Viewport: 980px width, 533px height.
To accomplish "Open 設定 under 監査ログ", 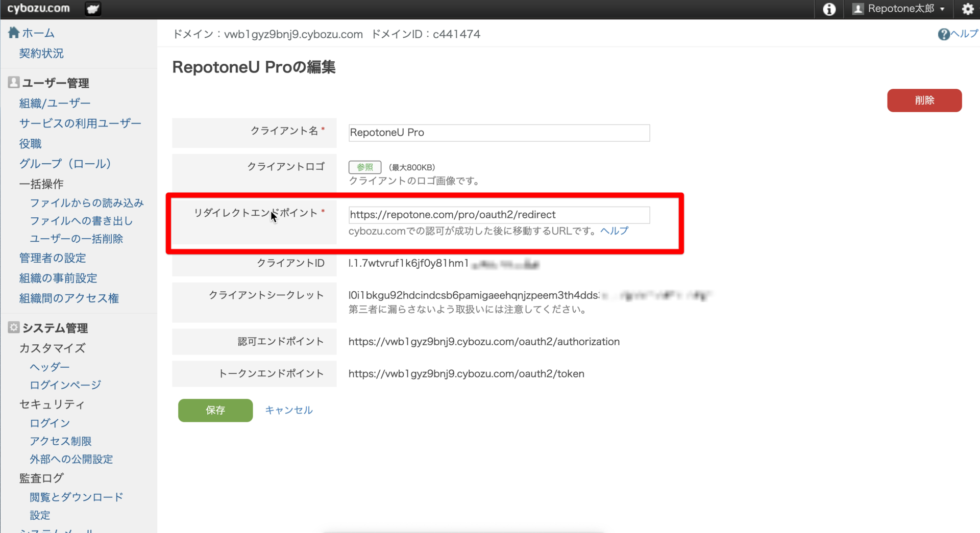I will click(x=40, y=515).
